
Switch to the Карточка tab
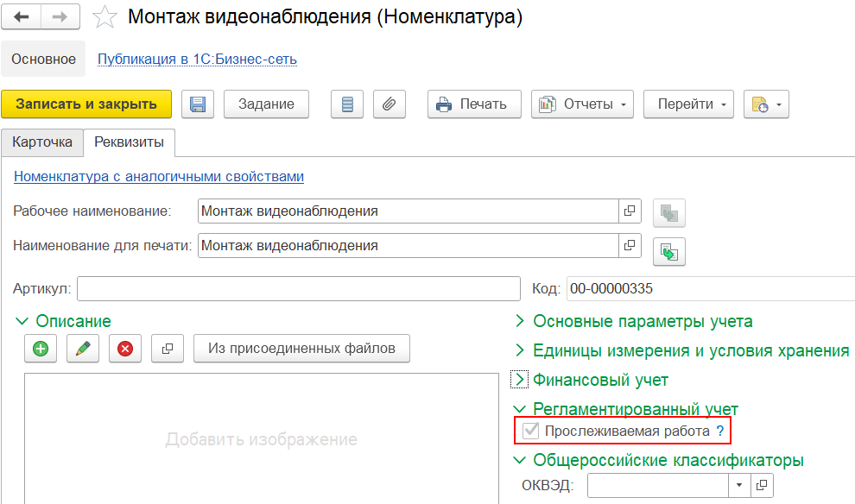point(42,142)
